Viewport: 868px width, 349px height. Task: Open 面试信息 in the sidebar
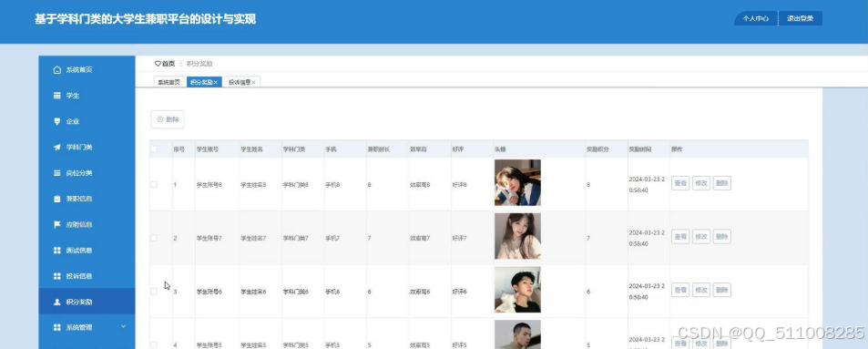click(x=87, y=251)
